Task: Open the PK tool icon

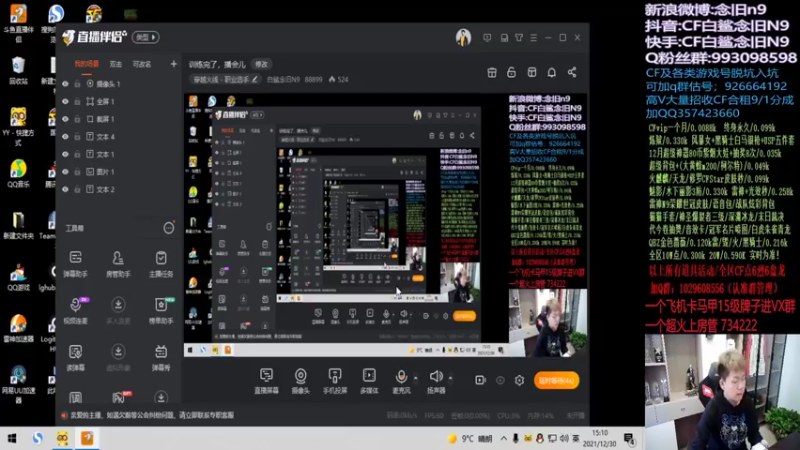Action: click(118, 397)
